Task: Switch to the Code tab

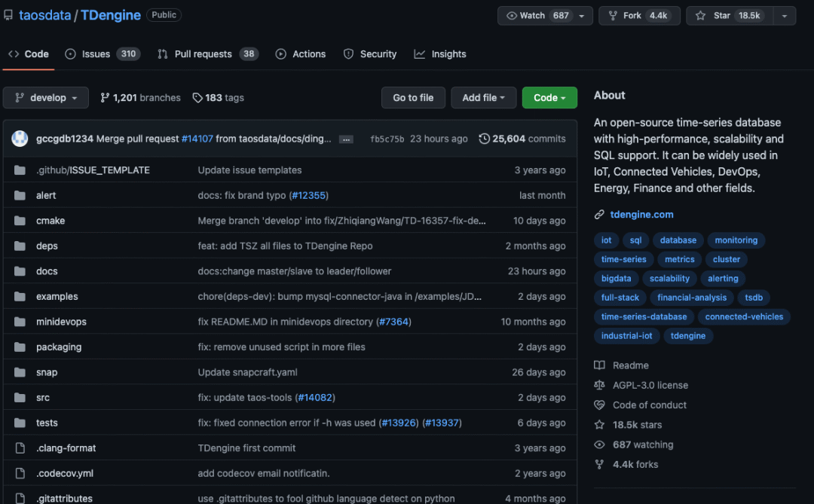Action: click(x=29, y=54)
